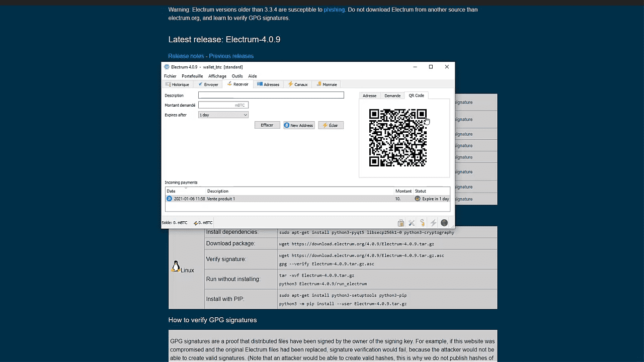The image size is (644, 362).
Task: Maximize the Electrum window
Action: pyautogui.click(x=431, y=67)
